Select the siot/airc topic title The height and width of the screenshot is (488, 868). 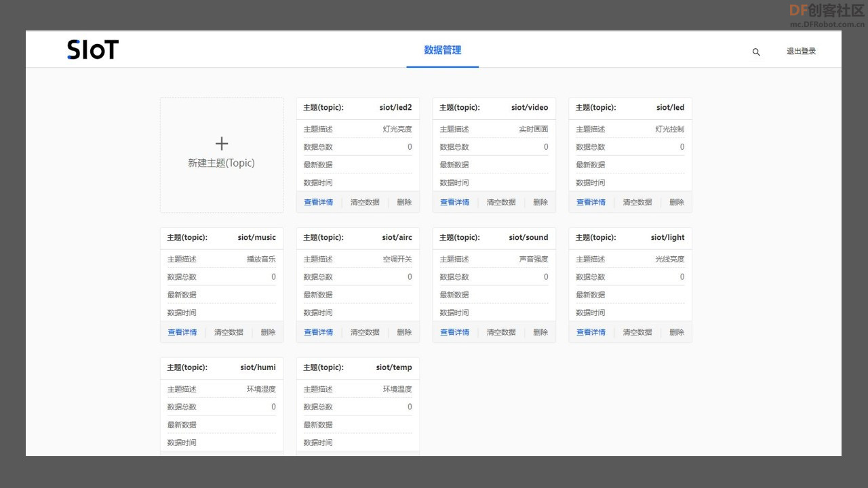coord(397,237)
